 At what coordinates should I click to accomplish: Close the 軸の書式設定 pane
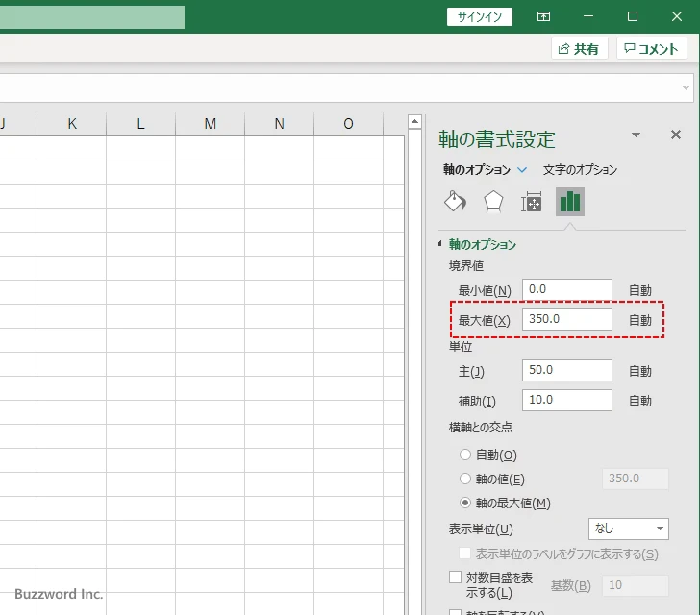[676, 135]
